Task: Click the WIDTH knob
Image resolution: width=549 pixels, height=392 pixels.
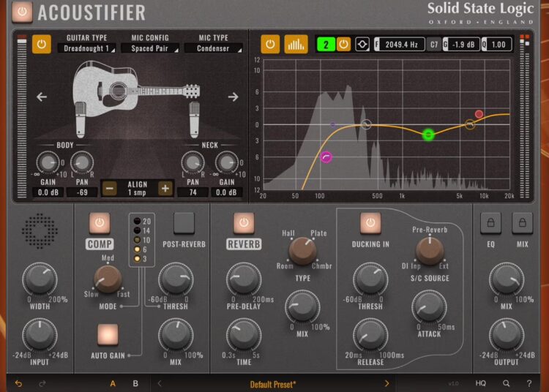Action: point(40,280)
